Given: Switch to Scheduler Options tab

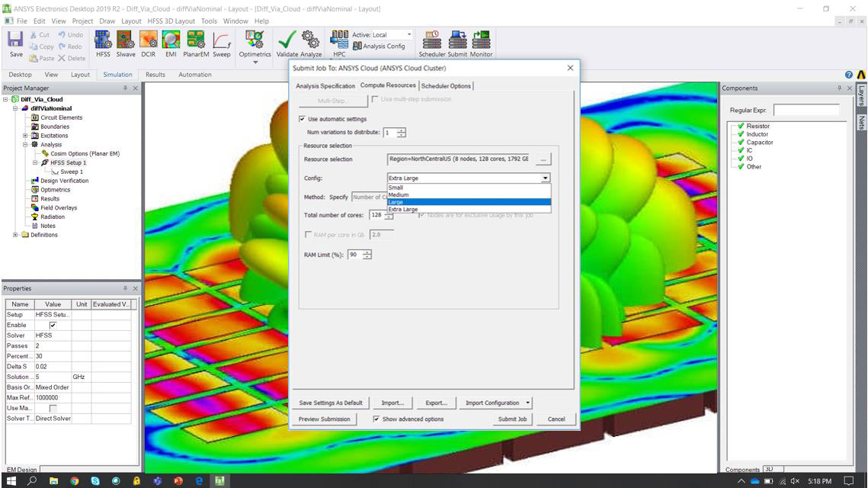Looking at the screenshot, I should coord(446,86).
